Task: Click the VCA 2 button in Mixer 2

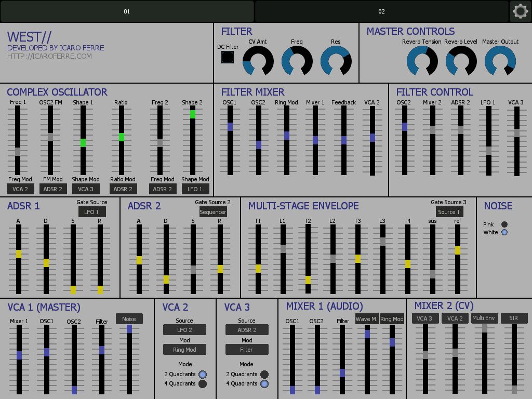Action: click(455, 318)
